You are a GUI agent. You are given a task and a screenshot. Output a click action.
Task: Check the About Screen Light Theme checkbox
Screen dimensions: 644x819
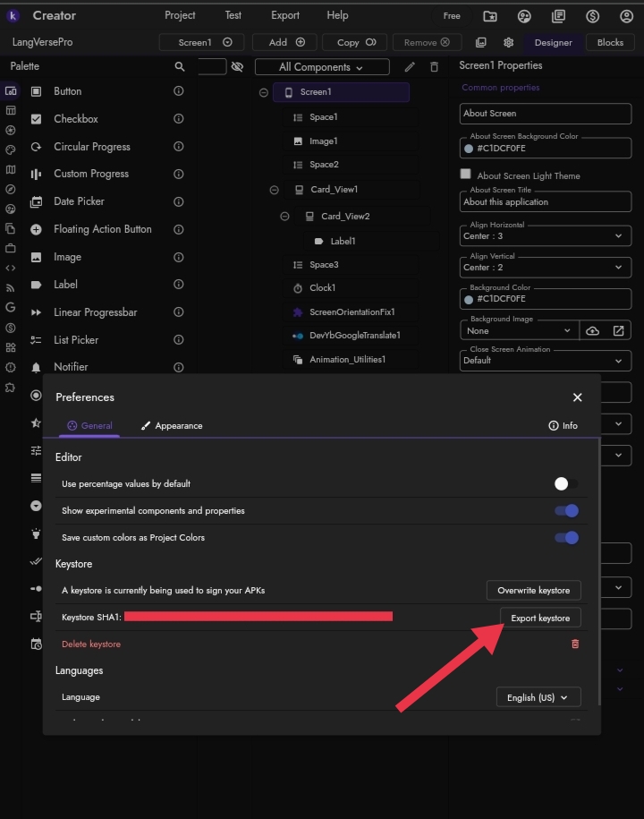click(x=465, y=175)
